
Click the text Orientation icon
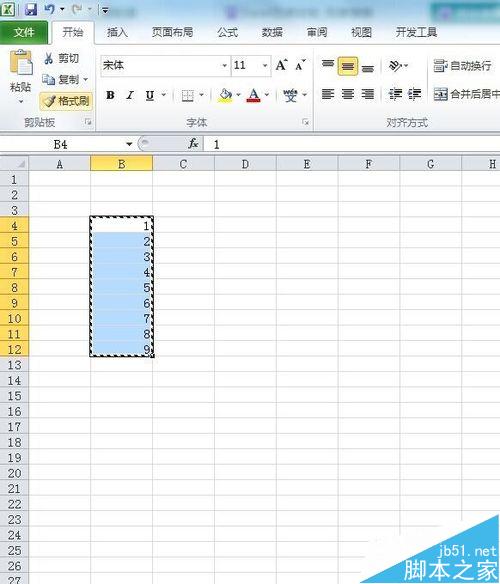pyautogui.click(x=396, y=66)
